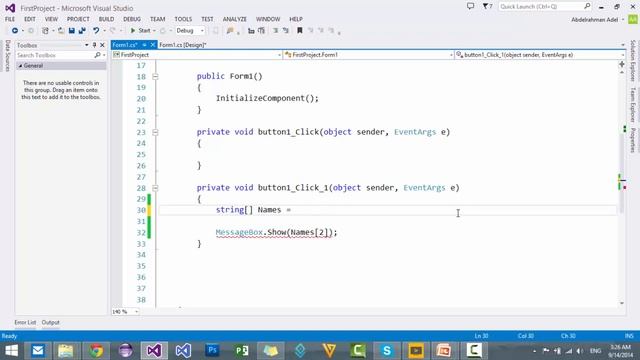Viewport: 640px width, 360px height.
Task: Collapse the General toolbox group
Action: (20, 66)
